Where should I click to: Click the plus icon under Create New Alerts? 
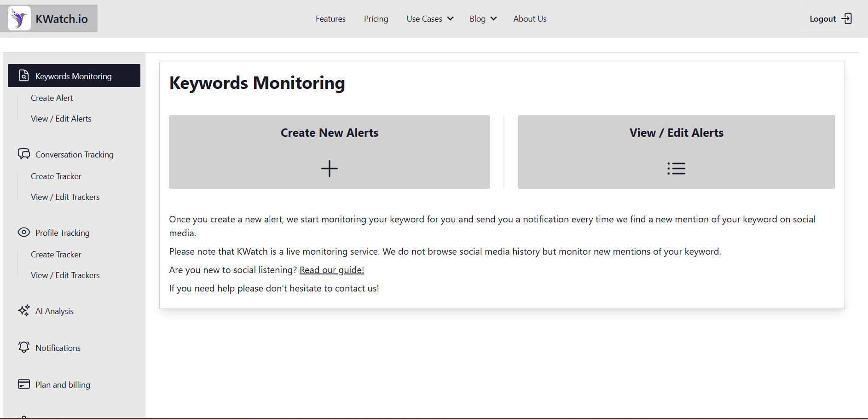click(330, 169)
